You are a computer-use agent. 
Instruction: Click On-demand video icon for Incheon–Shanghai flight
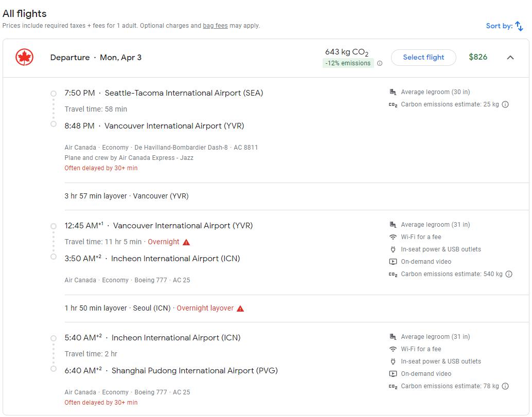393,374
